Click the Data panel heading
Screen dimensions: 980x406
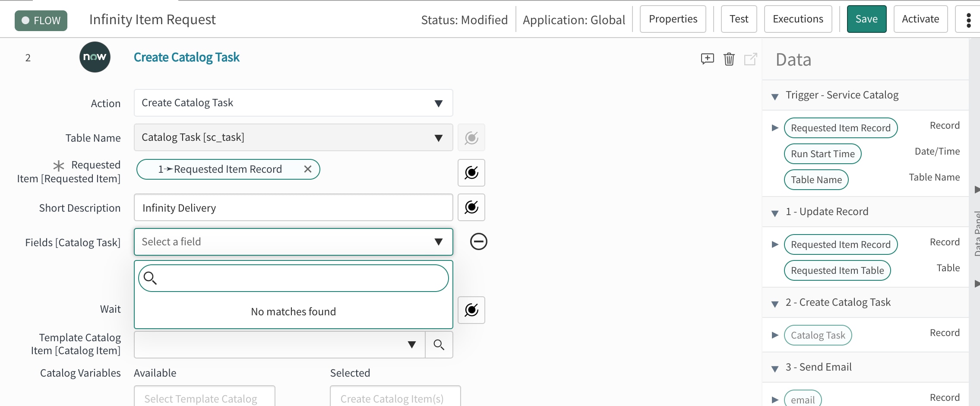pos(793,60)
